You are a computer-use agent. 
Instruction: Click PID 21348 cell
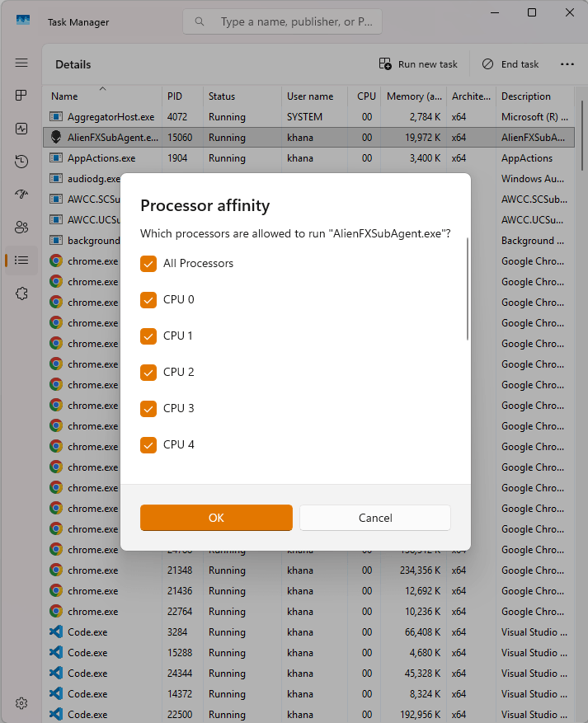tap(180, 570)
